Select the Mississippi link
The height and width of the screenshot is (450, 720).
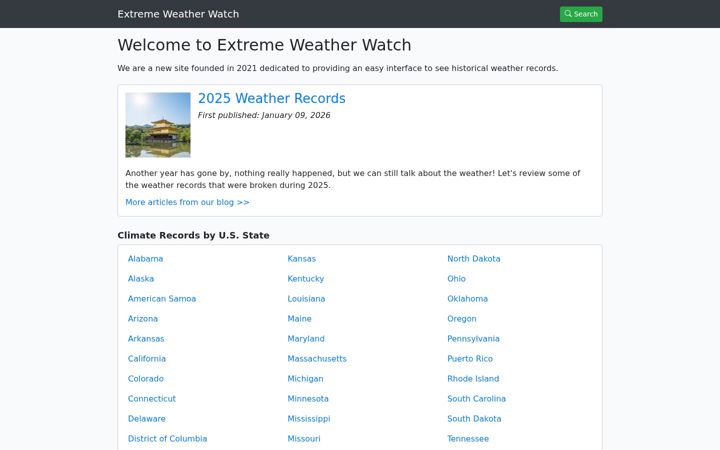click(309, 419)
